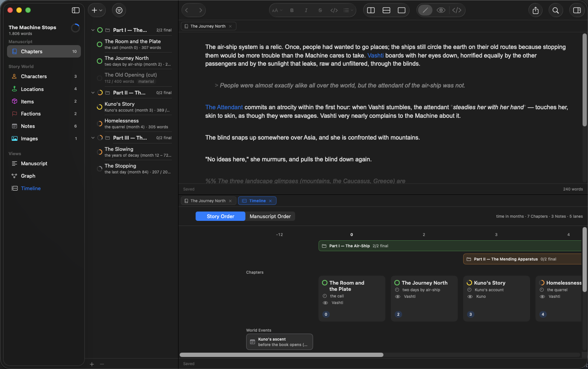
Task: Choose Story Order
Action: [x=220, y=216]
